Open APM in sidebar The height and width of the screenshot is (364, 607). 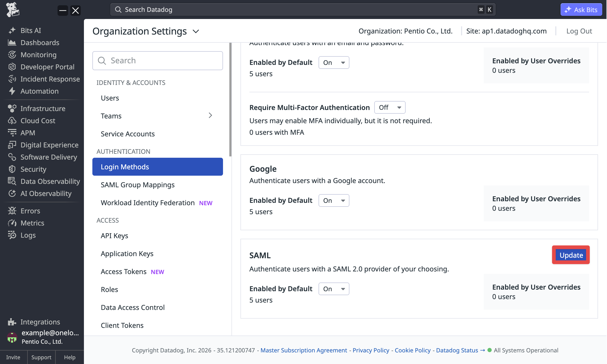click(28, 133)
